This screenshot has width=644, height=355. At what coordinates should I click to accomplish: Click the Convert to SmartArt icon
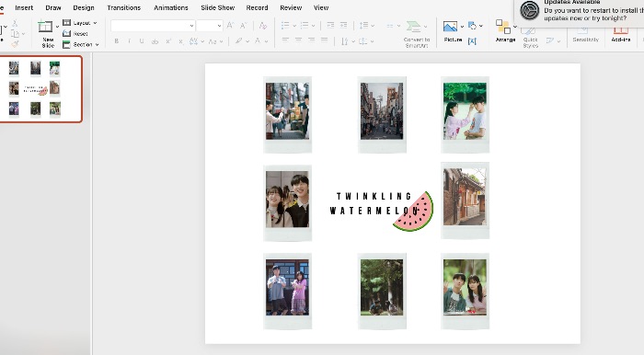(x=413, y=27)
